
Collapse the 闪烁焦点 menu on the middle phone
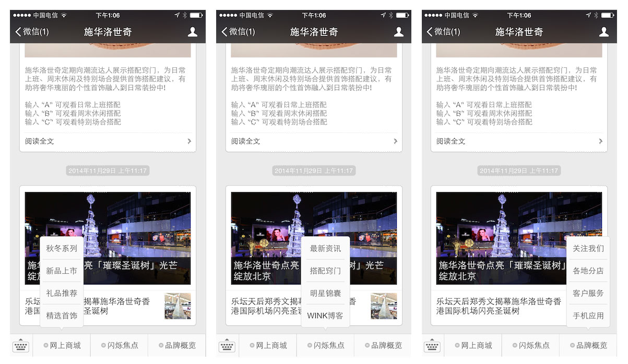(325, 345)
